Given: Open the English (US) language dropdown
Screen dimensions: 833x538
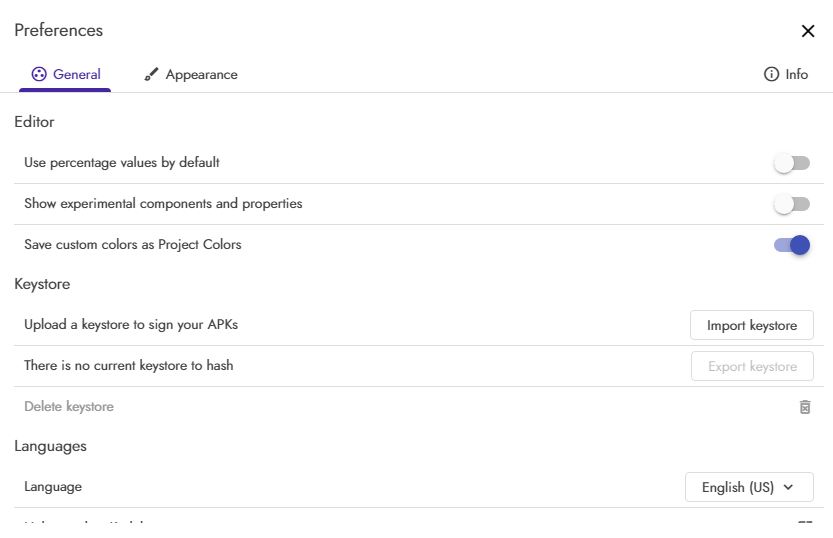Looking at the screenshot, I should click(748, 487).
